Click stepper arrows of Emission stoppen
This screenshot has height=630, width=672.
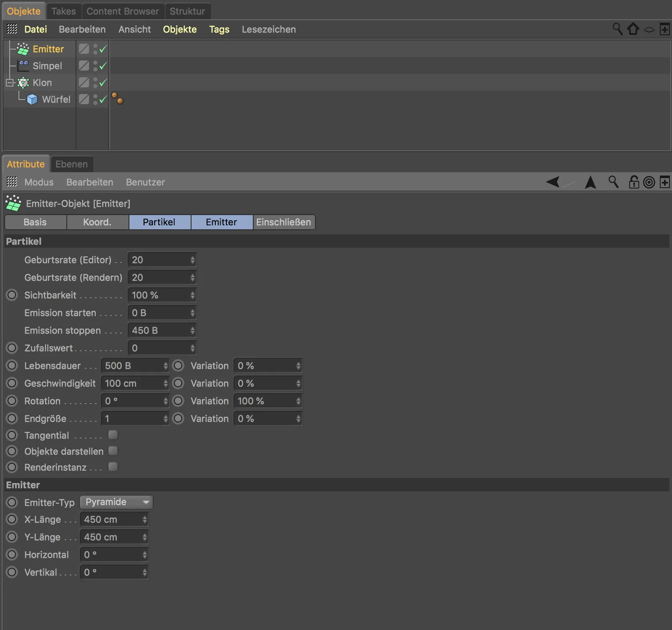pyautogui.click(x=192, y=331)
